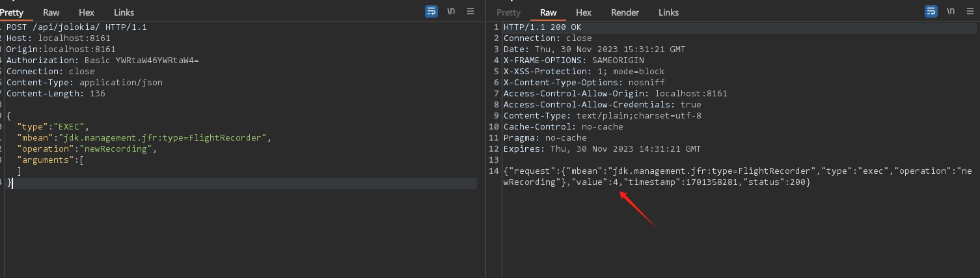
Task: Toggle word wrap icon in request editor
Action: tap(431, 12)
